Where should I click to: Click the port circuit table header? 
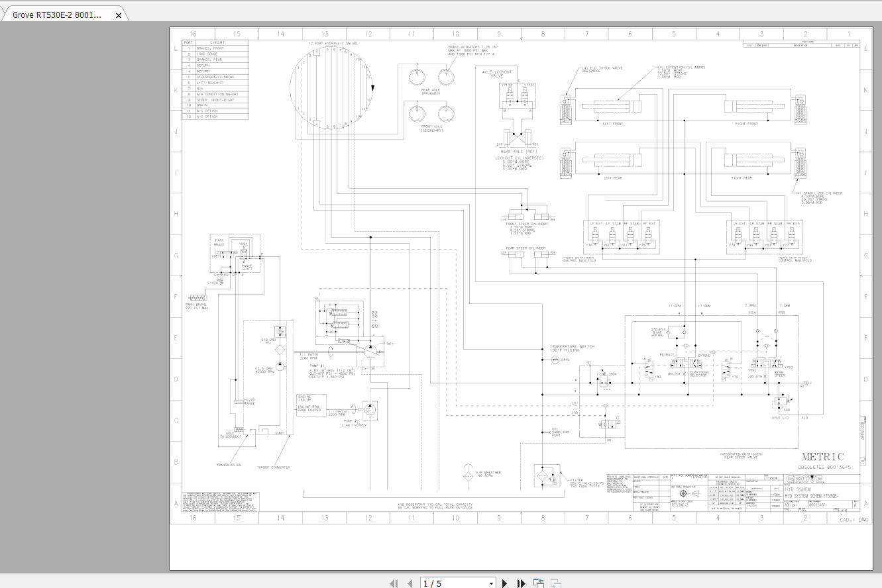[x=216, y=42]
